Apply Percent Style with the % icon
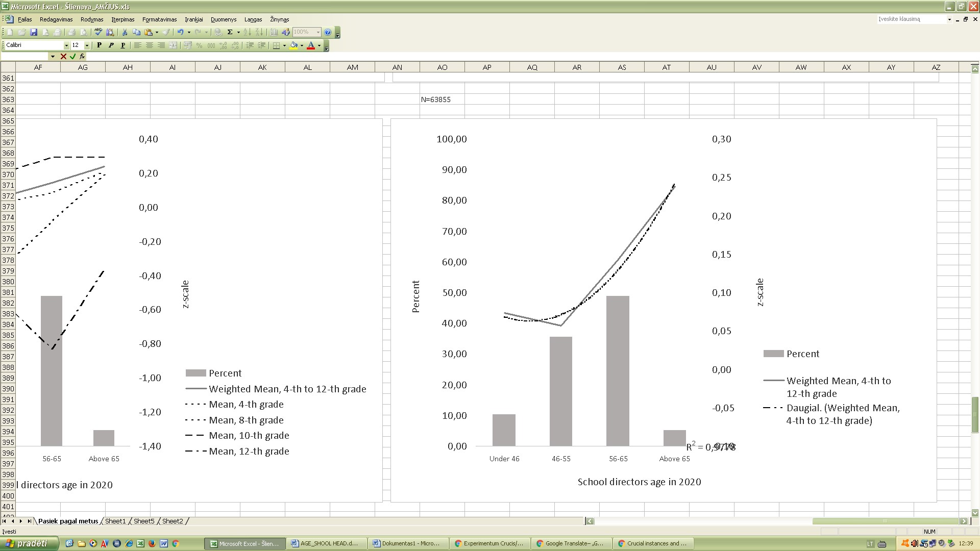This screenshot has width=980, height=551. 200,45
